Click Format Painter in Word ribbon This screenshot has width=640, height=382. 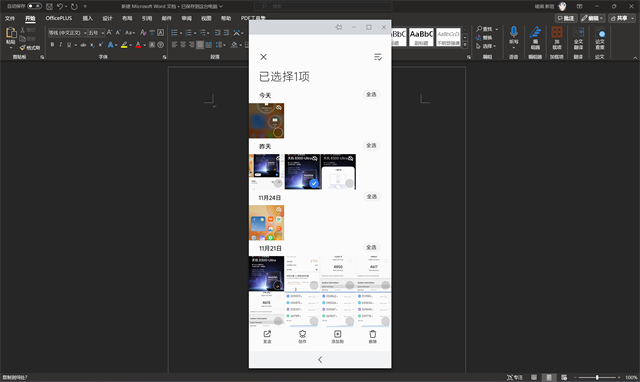click(30, 48)
